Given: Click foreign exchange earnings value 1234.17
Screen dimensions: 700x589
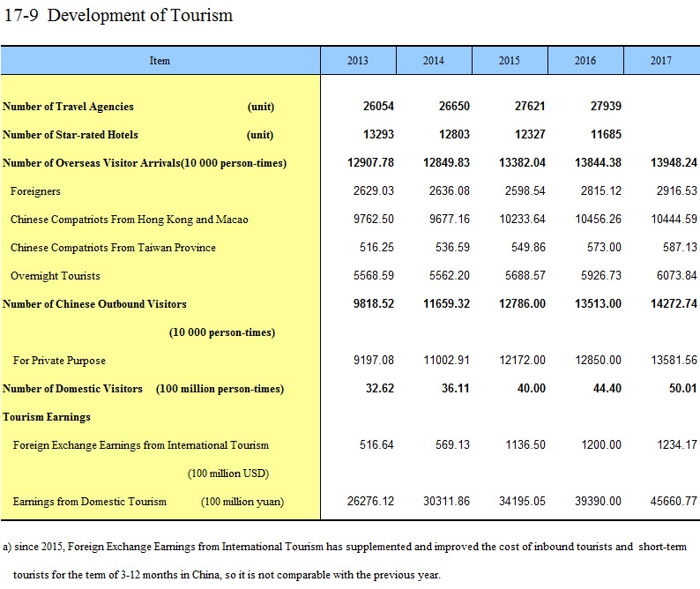Looking at the screenshot, I should 677,444.
